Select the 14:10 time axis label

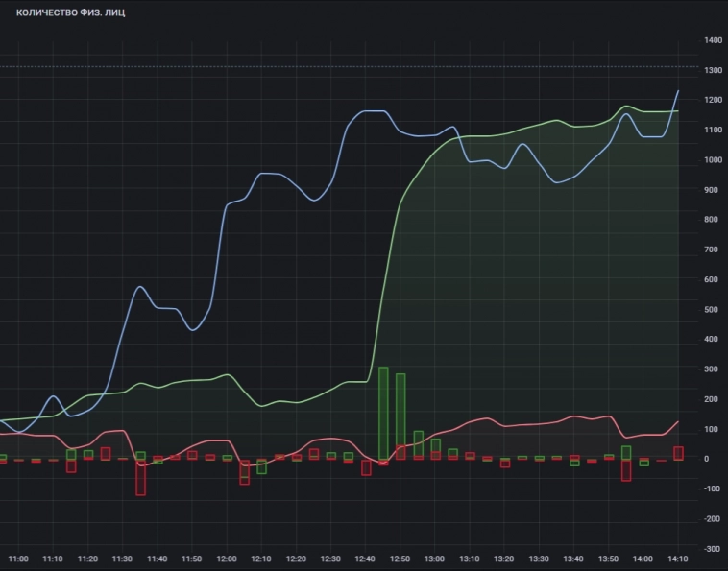(x=677, y=559)
